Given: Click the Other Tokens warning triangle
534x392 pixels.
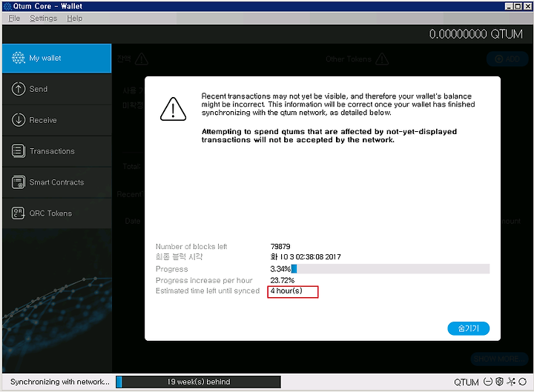Looking at the screenshot, I should (382, 59).
